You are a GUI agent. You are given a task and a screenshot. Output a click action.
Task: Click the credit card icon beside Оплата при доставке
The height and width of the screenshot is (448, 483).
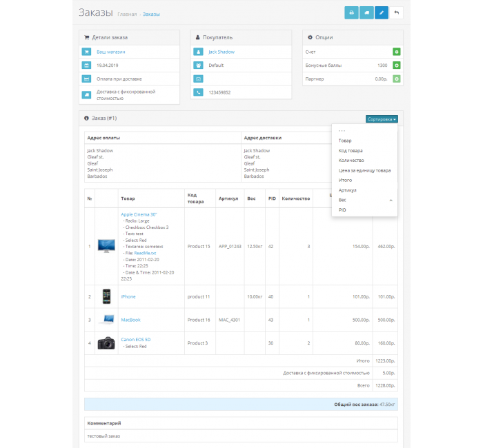86,79
